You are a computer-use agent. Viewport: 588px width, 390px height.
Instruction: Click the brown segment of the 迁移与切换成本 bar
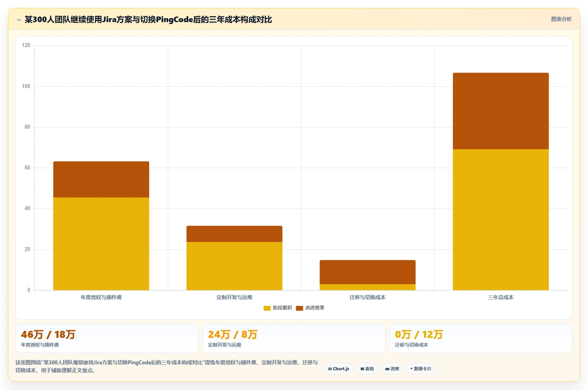pos(367,272)
